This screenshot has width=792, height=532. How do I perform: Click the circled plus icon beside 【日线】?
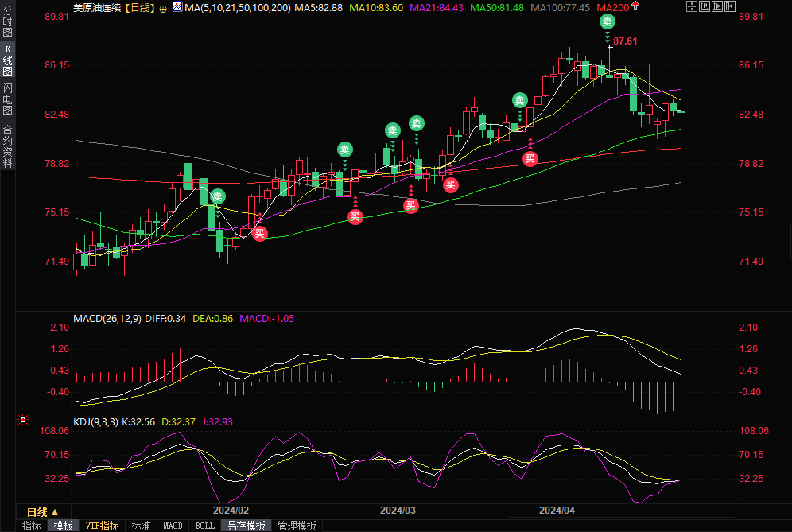(164, 7)
